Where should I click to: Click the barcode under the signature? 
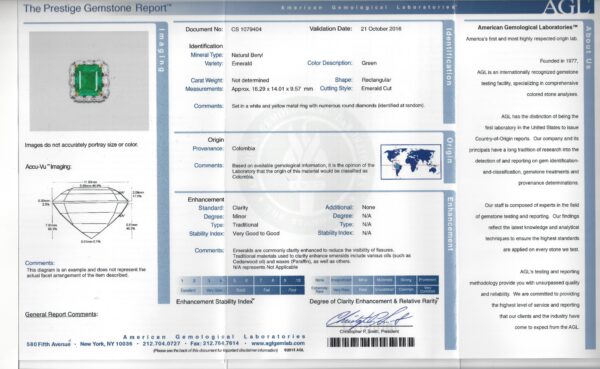(371, 342)
